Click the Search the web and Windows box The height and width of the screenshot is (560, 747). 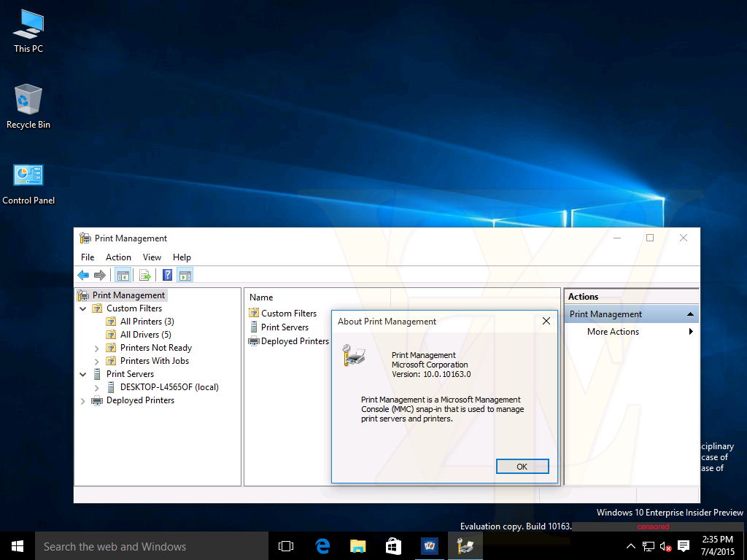pos(152,546)
